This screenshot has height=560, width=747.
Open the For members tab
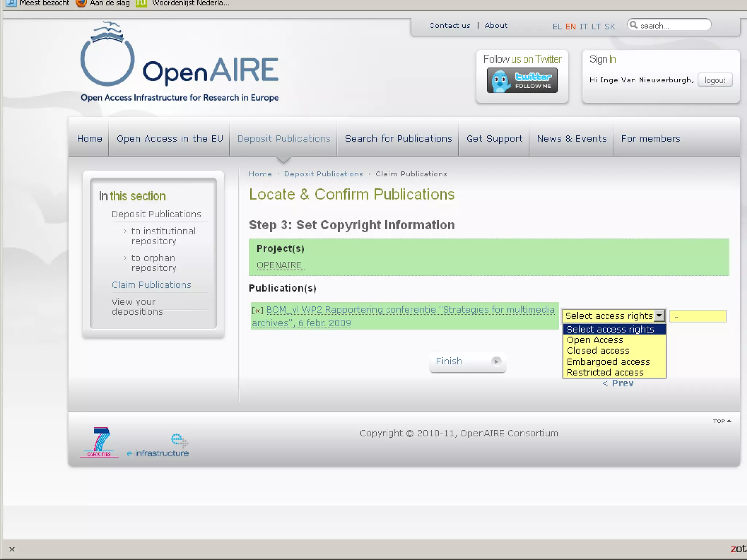(x=651, y=139)
